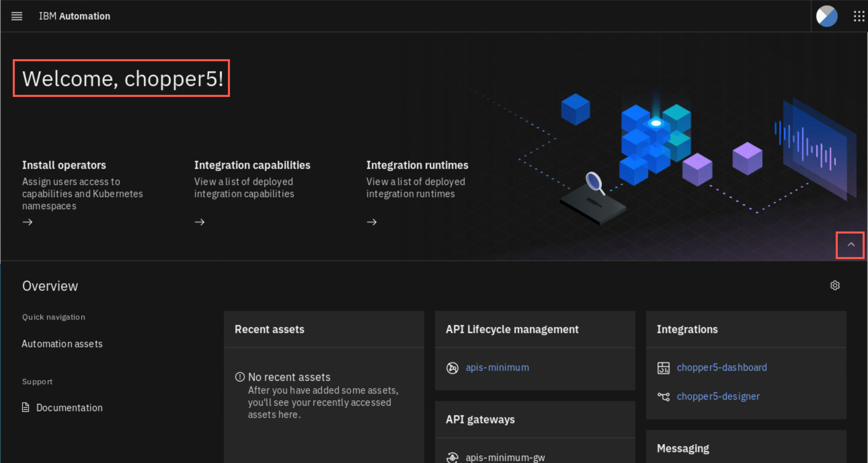The height and width of the screenshot is (463, 868).
Task: Open the Integration runtimes tile
Action: click(417, 192)
